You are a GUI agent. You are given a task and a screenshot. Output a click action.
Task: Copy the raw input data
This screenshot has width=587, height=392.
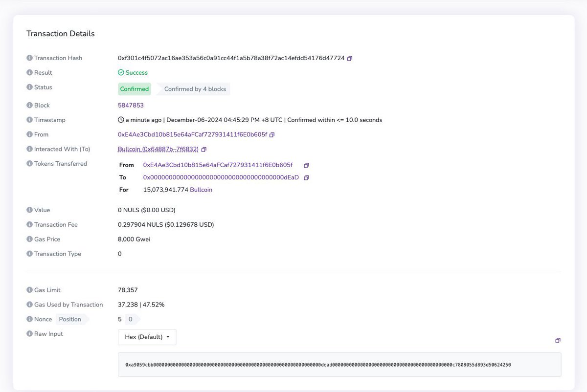tap(558, 340)
